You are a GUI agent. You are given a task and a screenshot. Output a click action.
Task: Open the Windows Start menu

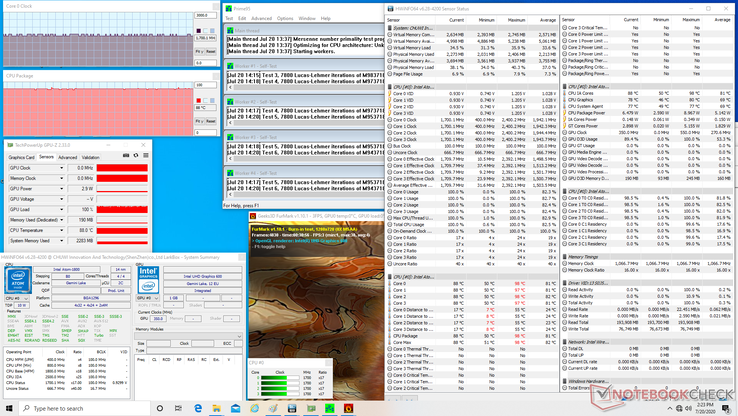point(9,408)
